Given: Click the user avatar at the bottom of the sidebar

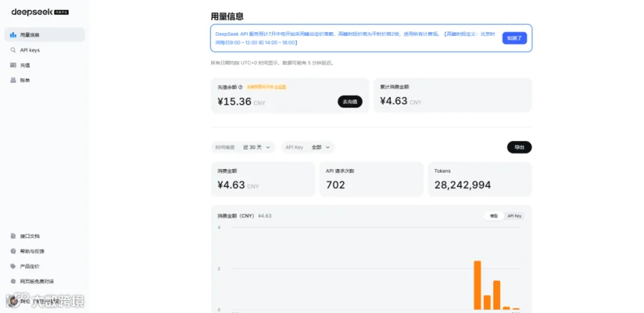Looking at the screenshot, I should [13, 301].
